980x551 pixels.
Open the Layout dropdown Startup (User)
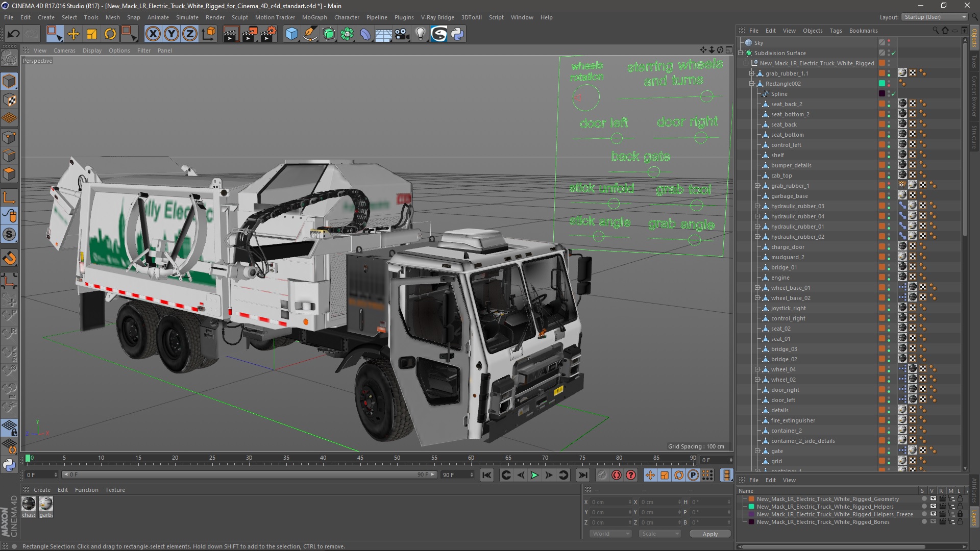click(935, 17)
